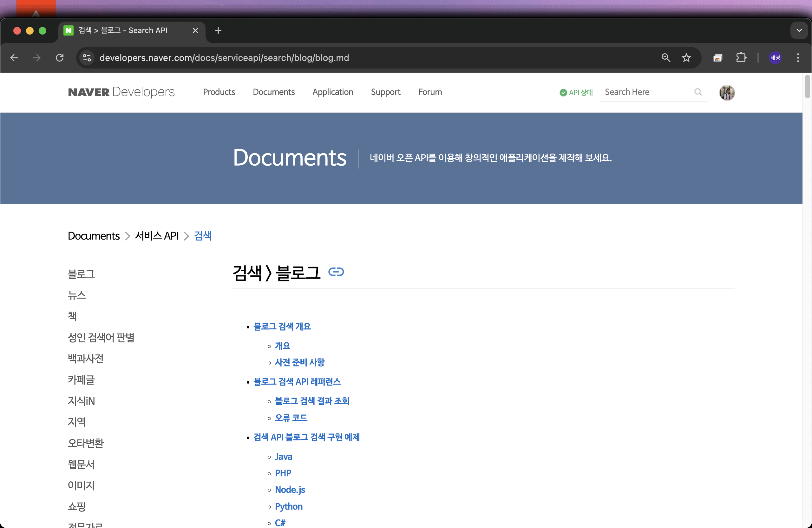Open the Naver user profile picture
The image size is (812, 528).
(x=727, y=92)
